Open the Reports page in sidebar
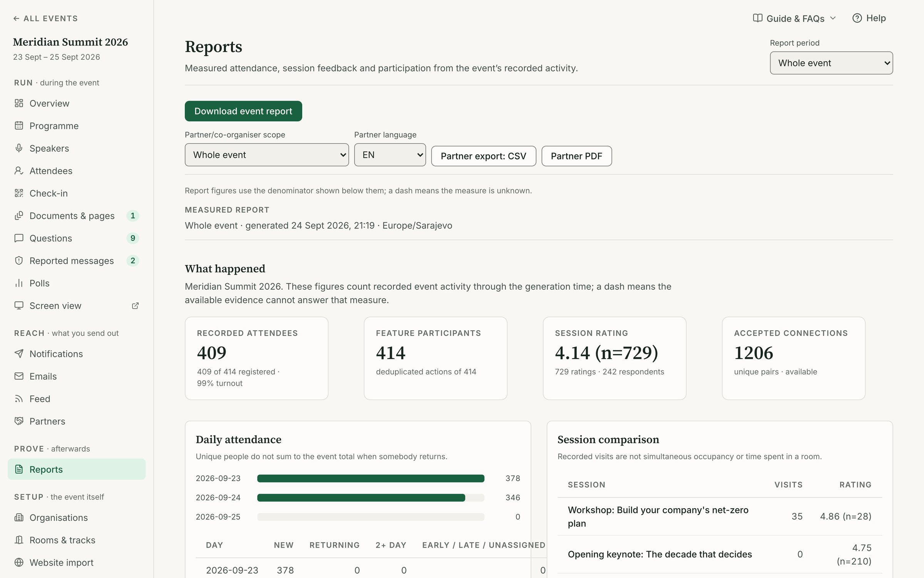The height and width of the screenshot is (578, 924). point(77,469)
